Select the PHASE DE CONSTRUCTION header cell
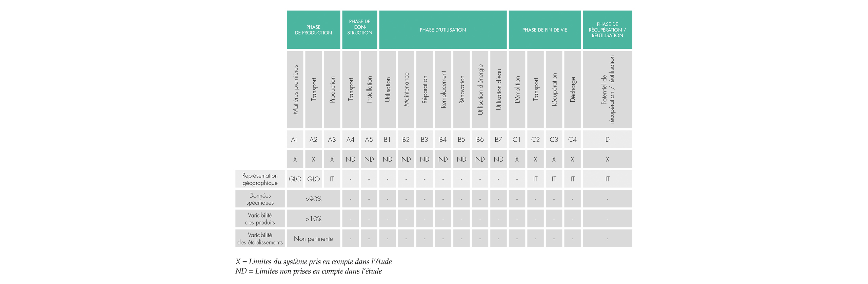The height and width of the screenshot is (284, 868). [x=359, y=30]
